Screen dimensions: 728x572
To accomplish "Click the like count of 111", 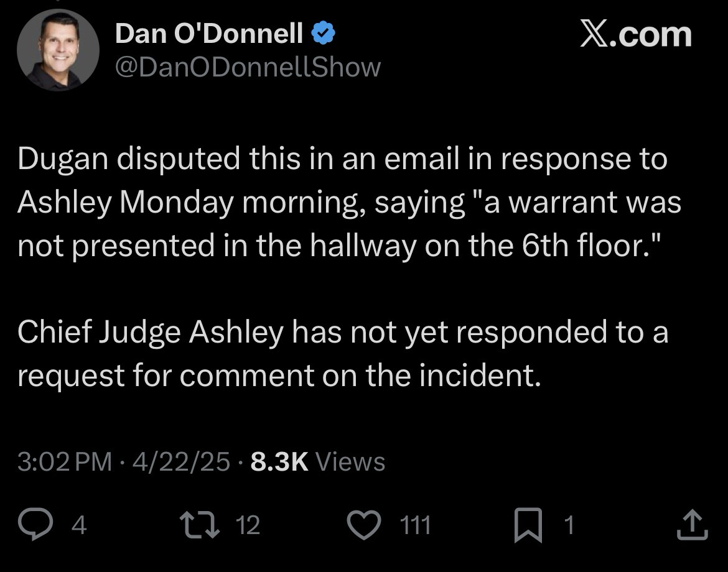I will click(415, 527).
